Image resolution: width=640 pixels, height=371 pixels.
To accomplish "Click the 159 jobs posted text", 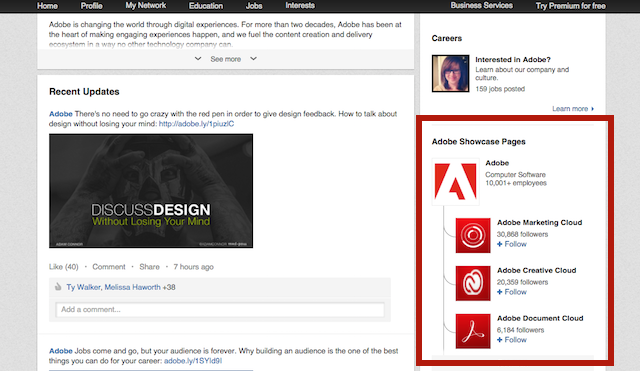I will click(x=500, y=89).
